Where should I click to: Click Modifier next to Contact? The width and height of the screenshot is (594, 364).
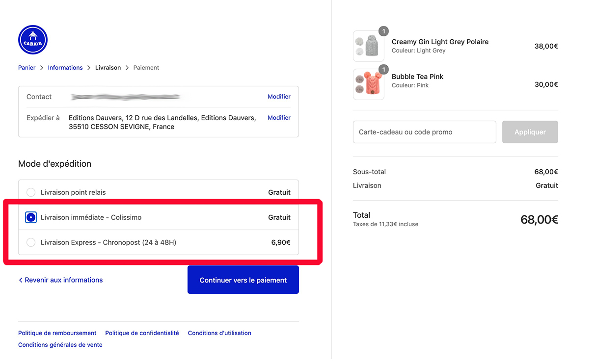pos(279,97)
